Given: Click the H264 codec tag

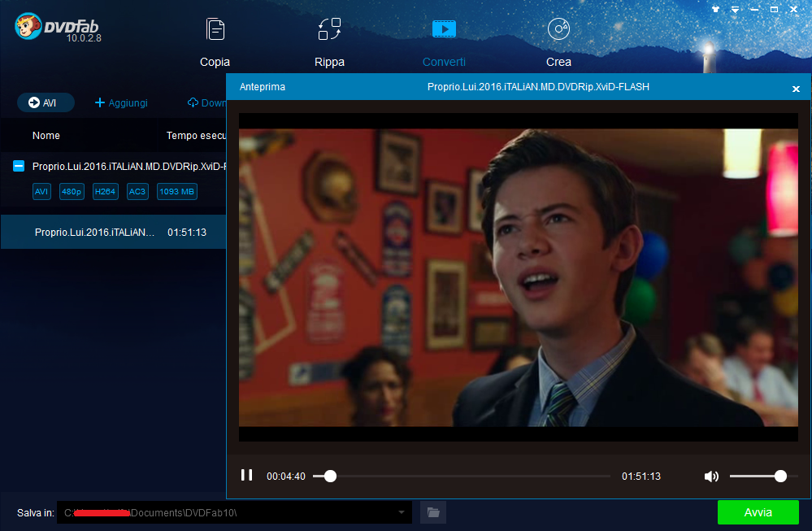Looking at the screenshot, I should tap(105, 191).
